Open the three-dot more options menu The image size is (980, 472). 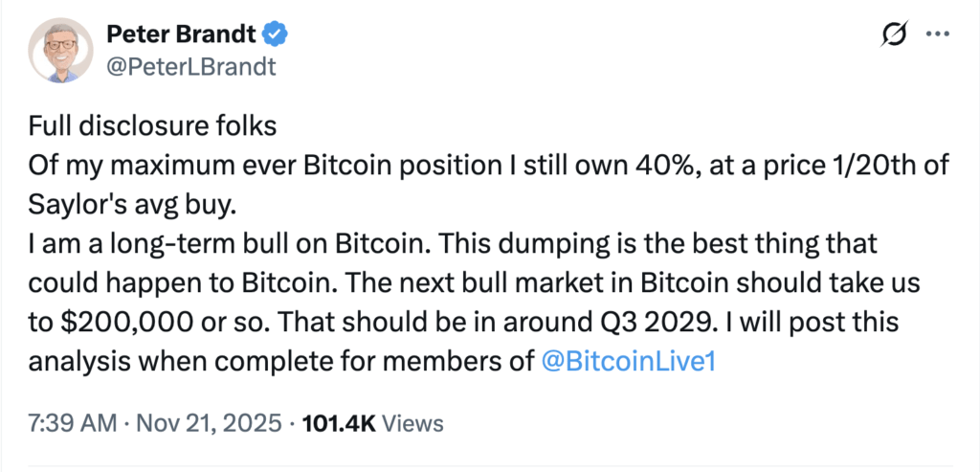pos(936,37)
